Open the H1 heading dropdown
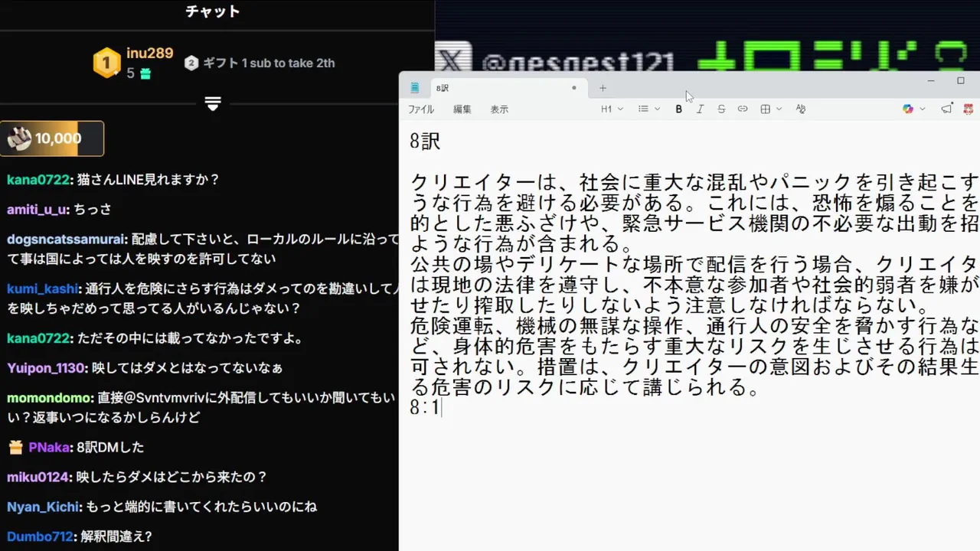The width and height of the screenshot is (980, 551). coord(611,109)
